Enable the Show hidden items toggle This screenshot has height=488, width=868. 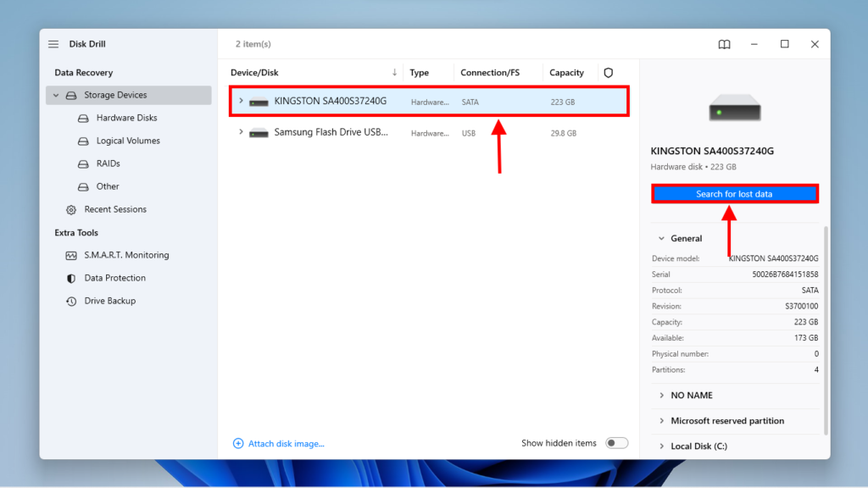[x=617, y=442]
